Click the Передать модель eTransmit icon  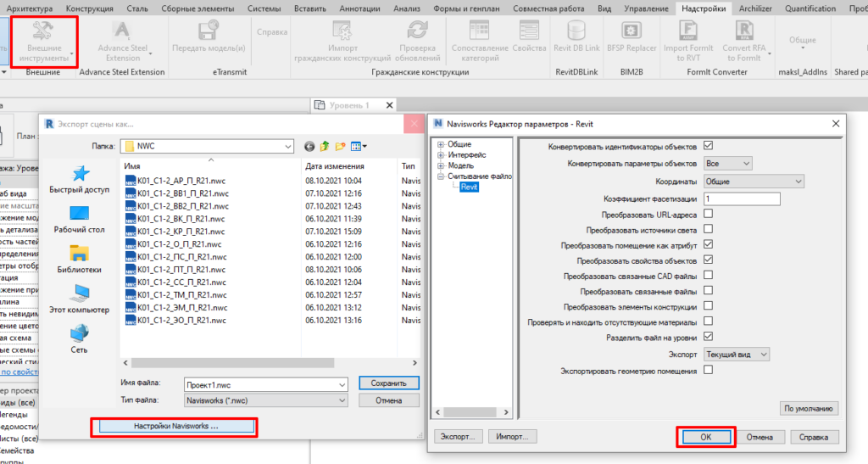(207, 34)
